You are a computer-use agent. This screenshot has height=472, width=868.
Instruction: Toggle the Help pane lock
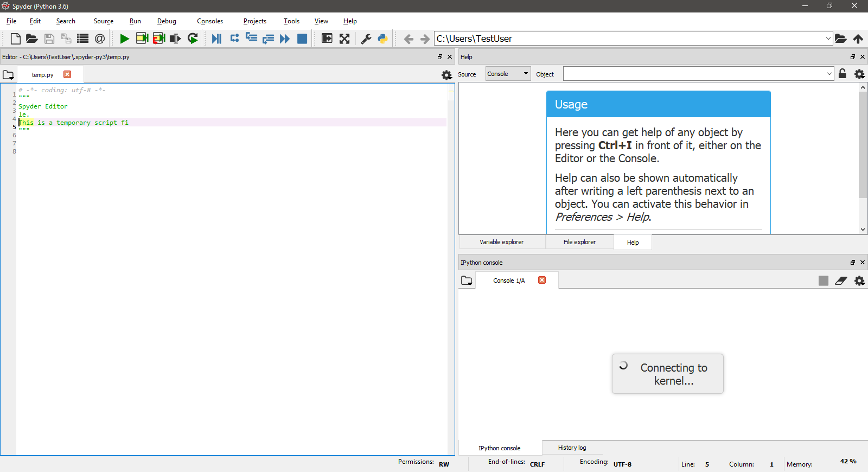[843, 74]
